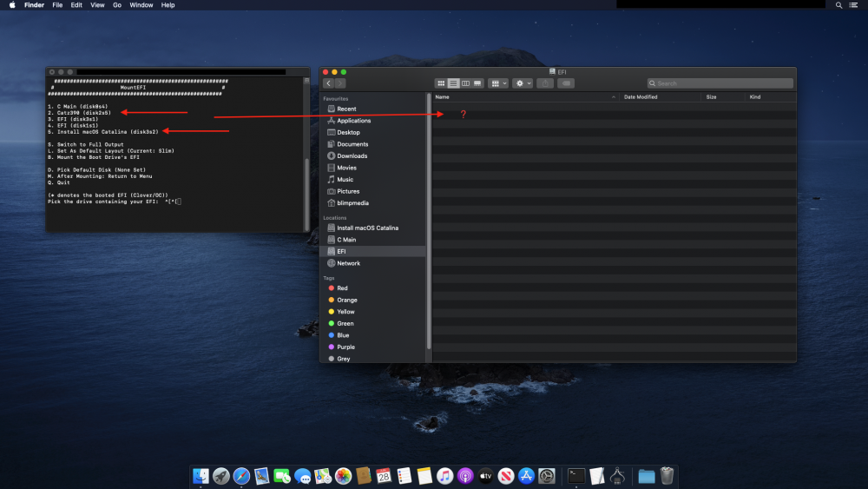Open Finder from the Dock

point(201,476)
